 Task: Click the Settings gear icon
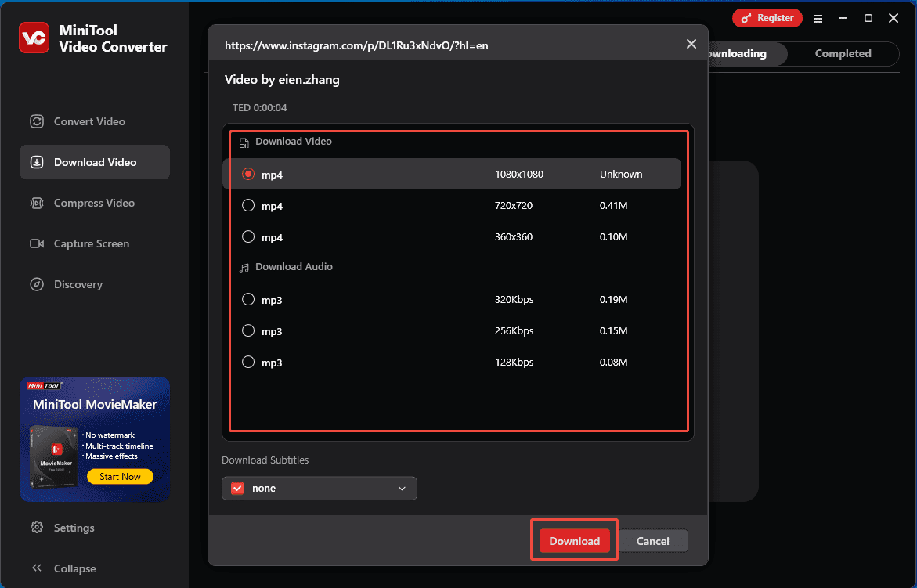pos(37,527)
